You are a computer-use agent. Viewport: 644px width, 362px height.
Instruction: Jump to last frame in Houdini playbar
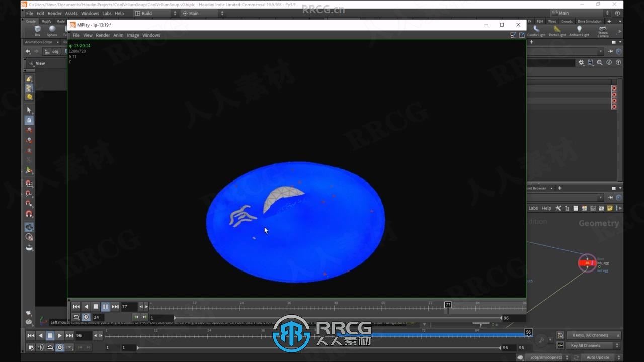69,335
